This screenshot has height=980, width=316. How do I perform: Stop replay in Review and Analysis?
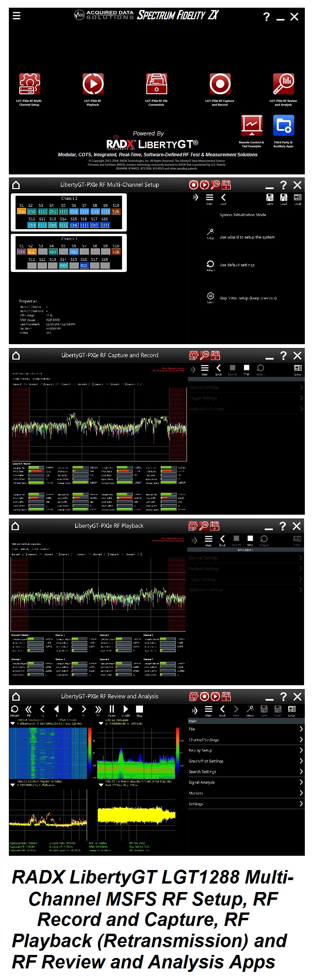[140, 711]
